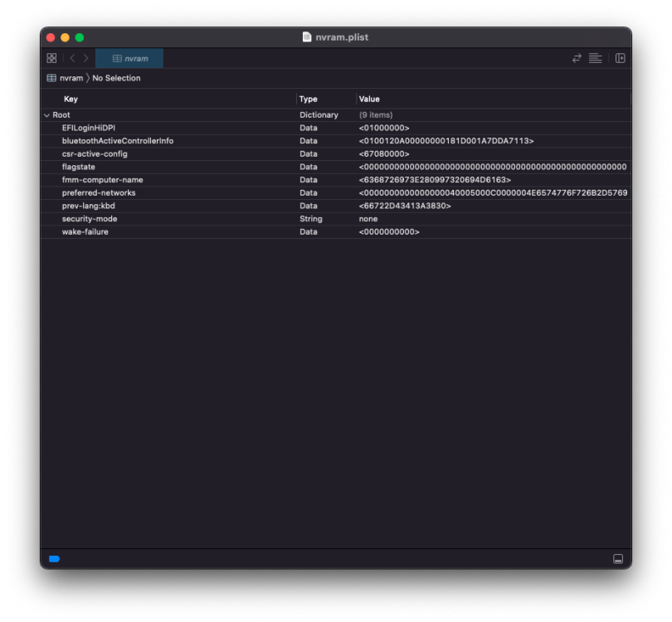Click the preferred-networks data value
Viewport: 672px width, 622px height.
(494, 192)
